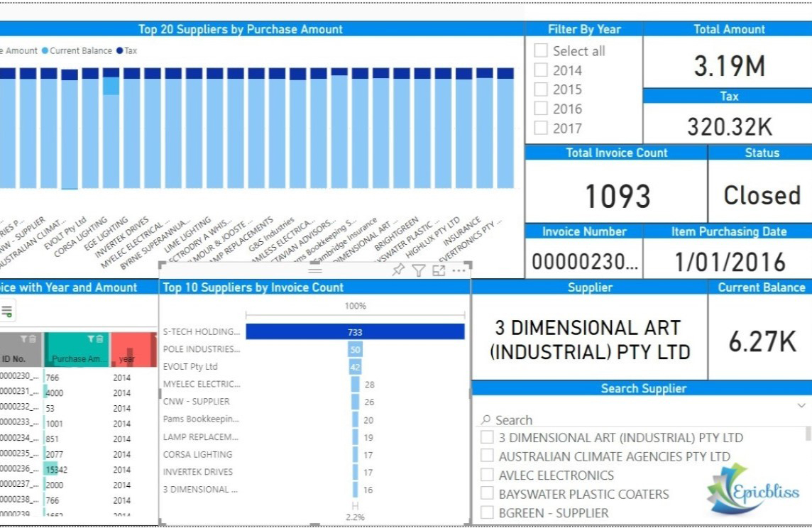The height and width of the screenshot is (528, 812).
Task: Tick the Select all year checkbox
Action: (x=541, y=51)
